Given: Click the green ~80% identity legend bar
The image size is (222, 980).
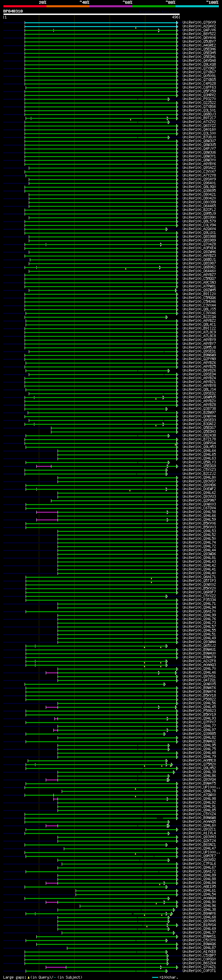Looking at the screenshot, I should coord(154,6).
